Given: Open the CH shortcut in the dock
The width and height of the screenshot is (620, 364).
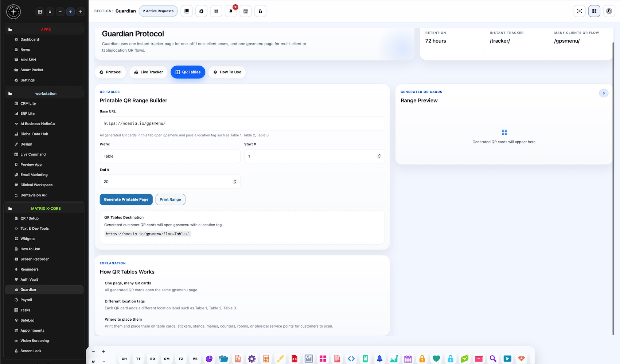Looking at the screenshot, I should coord(124,359).
